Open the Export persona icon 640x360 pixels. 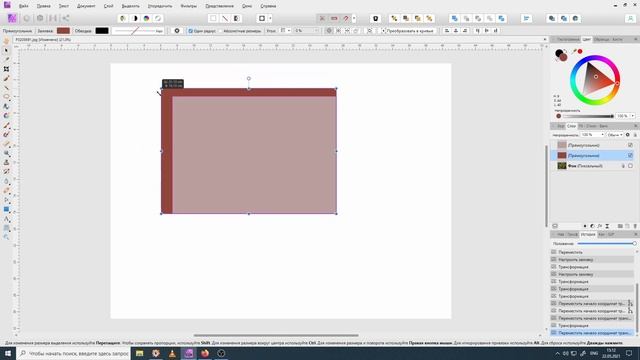66,18
